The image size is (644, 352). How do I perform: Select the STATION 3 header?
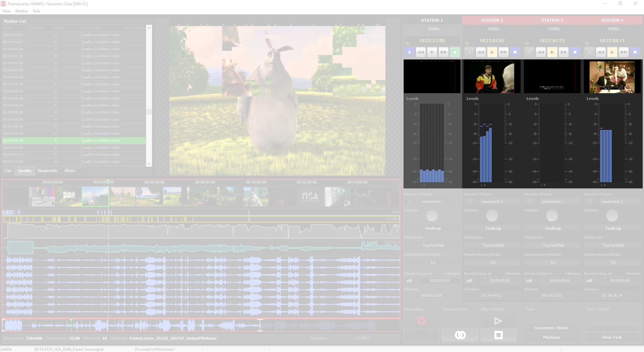coord(552,20)
